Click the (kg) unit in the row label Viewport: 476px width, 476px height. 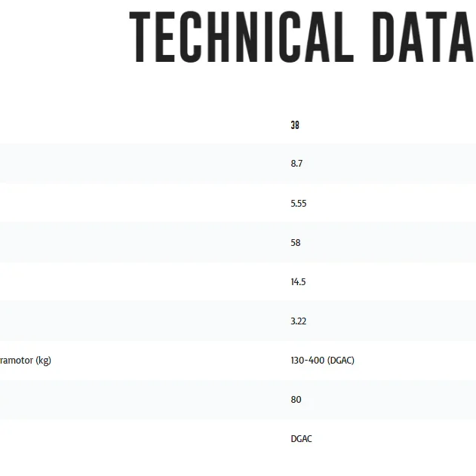44,361
